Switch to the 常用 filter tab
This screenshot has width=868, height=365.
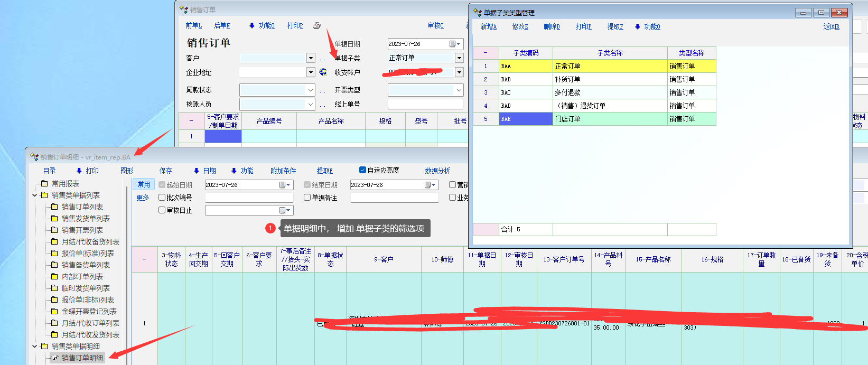click(x=144, y=184)
